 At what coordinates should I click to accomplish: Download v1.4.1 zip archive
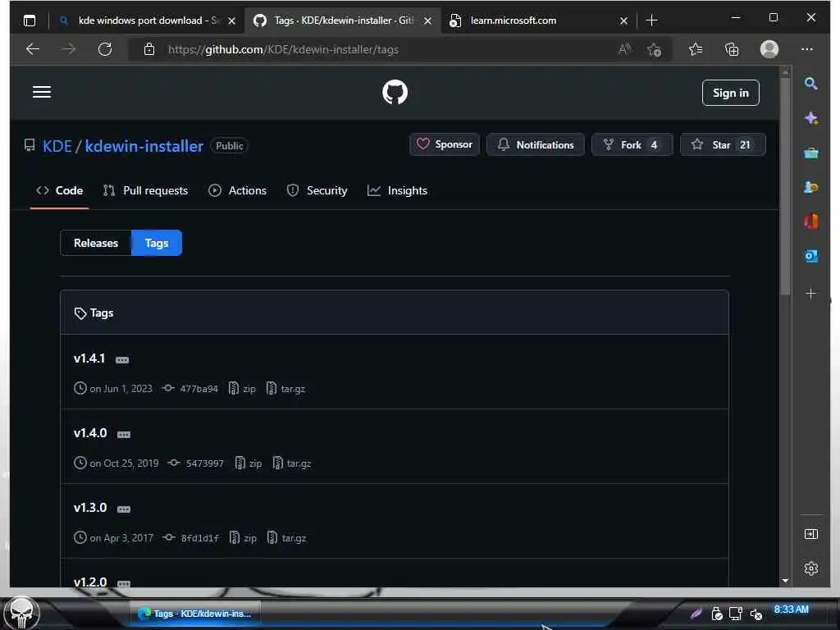pyautogui.click(x=242, y=389)
